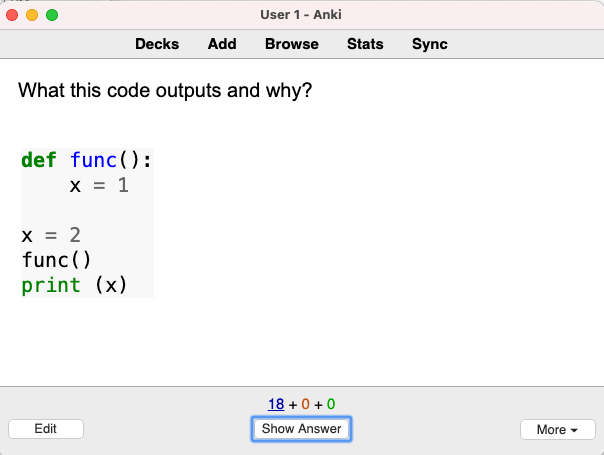
Task: Click the 'User 1 - Anki' title bar
Action: pos(302,15)
